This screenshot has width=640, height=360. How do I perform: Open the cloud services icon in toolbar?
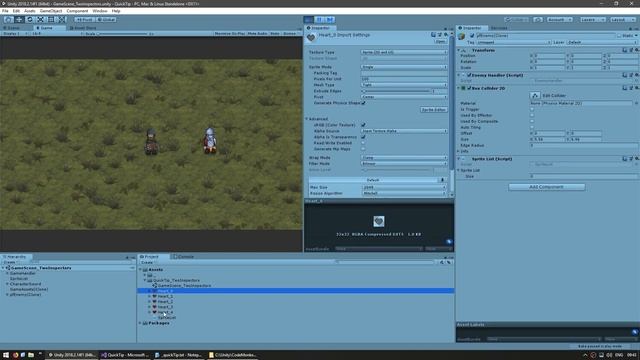pos(538,20)
